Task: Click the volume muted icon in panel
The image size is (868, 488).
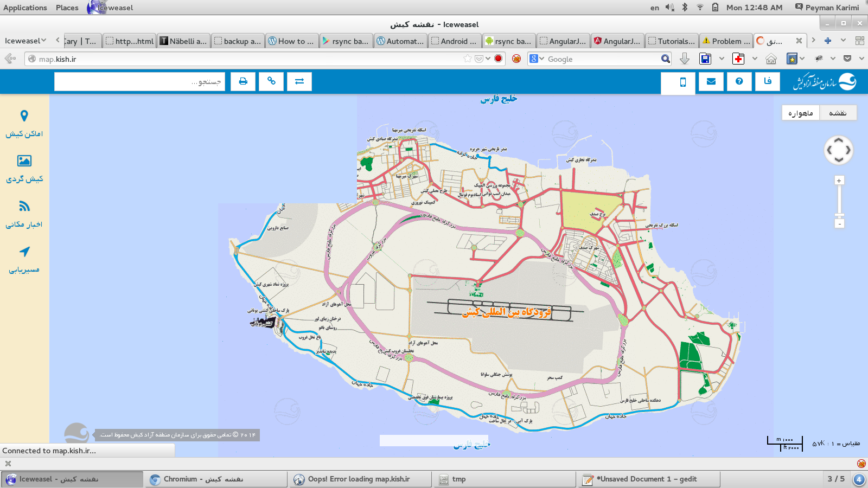Action: (670, 8)
